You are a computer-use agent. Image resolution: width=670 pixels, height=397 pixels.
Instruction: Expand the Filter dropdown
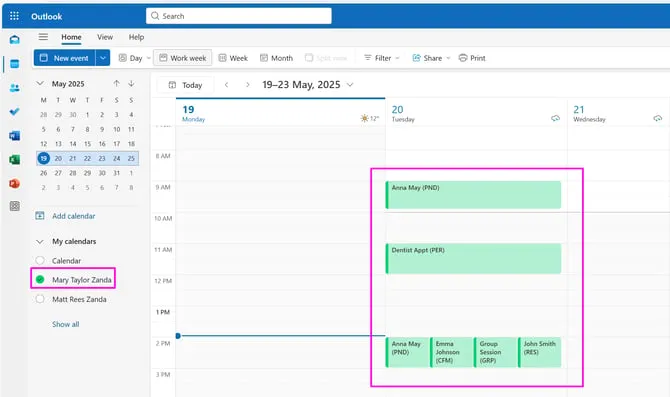coord(382,58)
